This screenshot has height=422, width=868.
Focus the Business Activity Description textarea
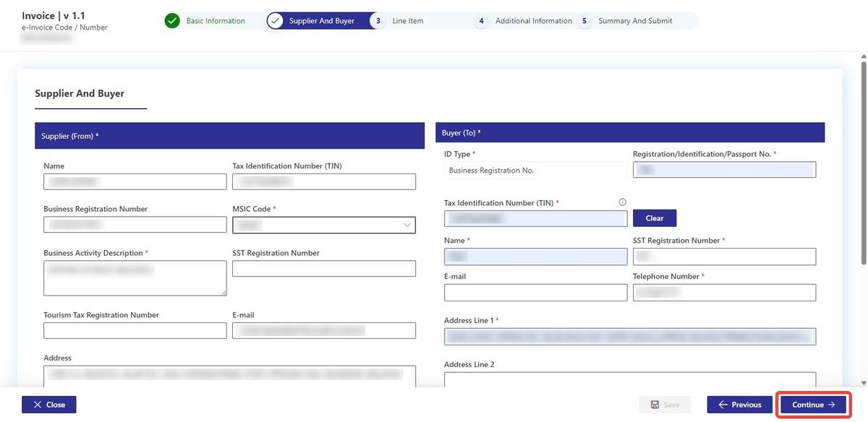coord(135,278)
